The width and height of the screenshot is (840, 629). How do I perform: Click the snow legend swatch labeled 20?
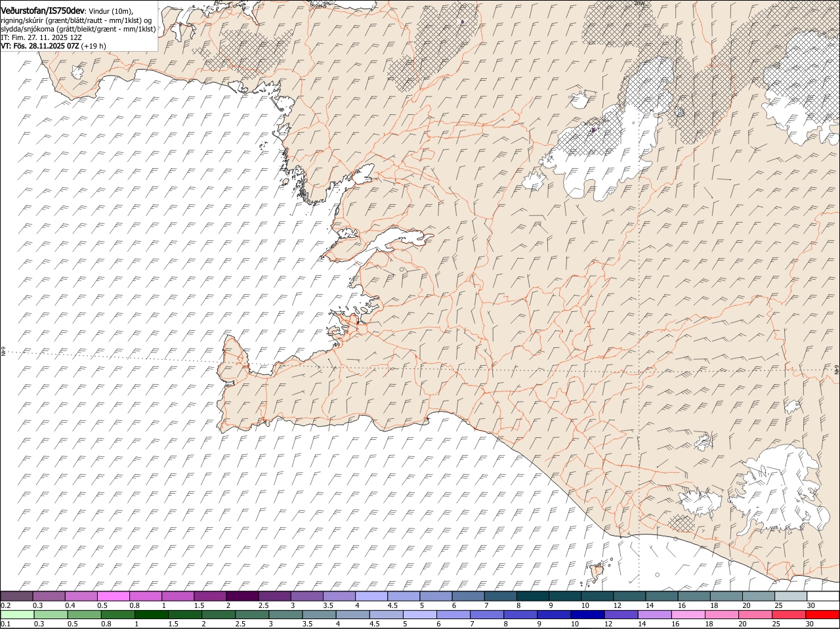[x=759, y=596]
